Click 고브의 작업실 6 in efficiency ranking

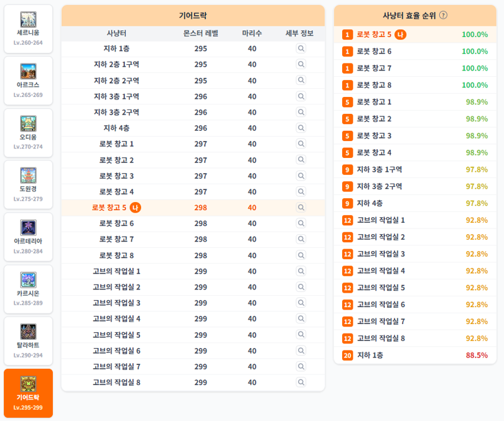tap(415, 305)
